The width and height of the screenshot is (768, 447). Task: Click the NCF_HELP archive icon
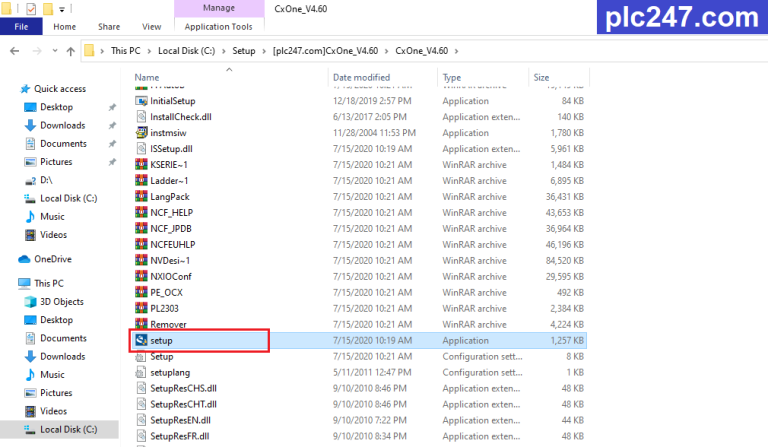click(141, 212)
